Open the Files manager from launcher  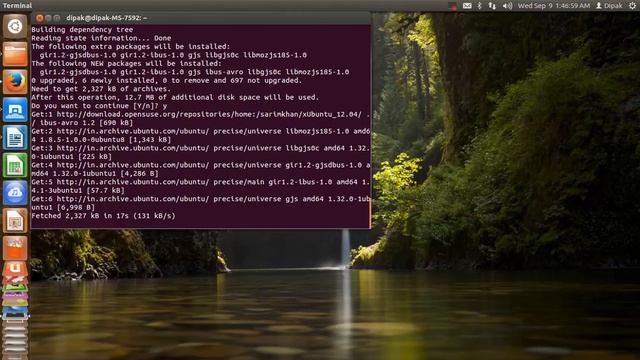click(x=15, y=54)
